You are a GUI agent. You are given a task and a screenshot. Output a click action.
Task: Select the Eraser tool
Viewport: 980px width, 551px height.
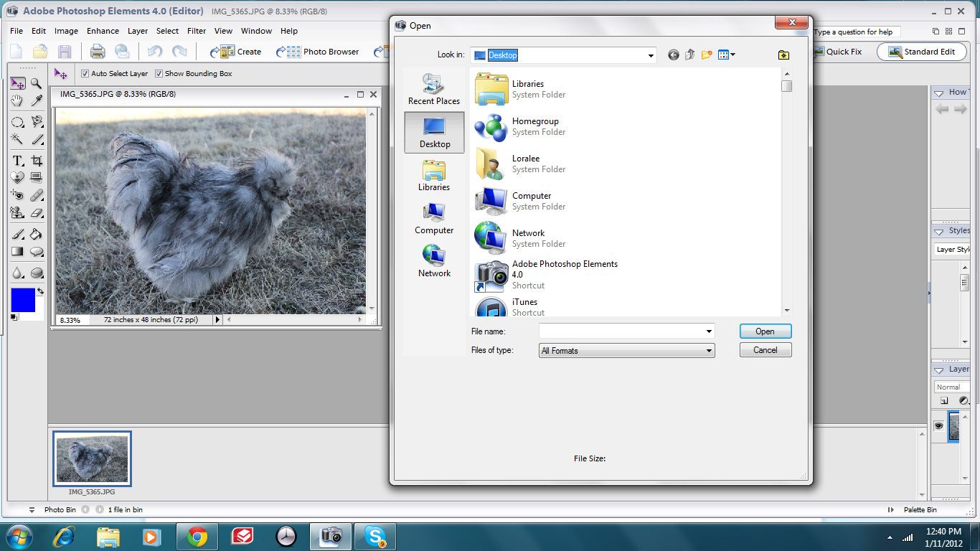click(x=37, y=213)
